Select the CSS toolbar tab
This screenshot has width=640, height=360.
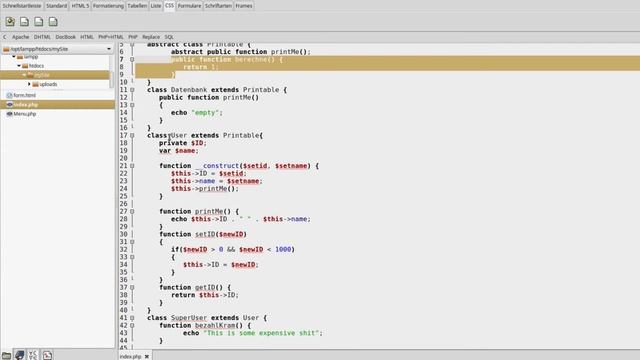point(169,5)
